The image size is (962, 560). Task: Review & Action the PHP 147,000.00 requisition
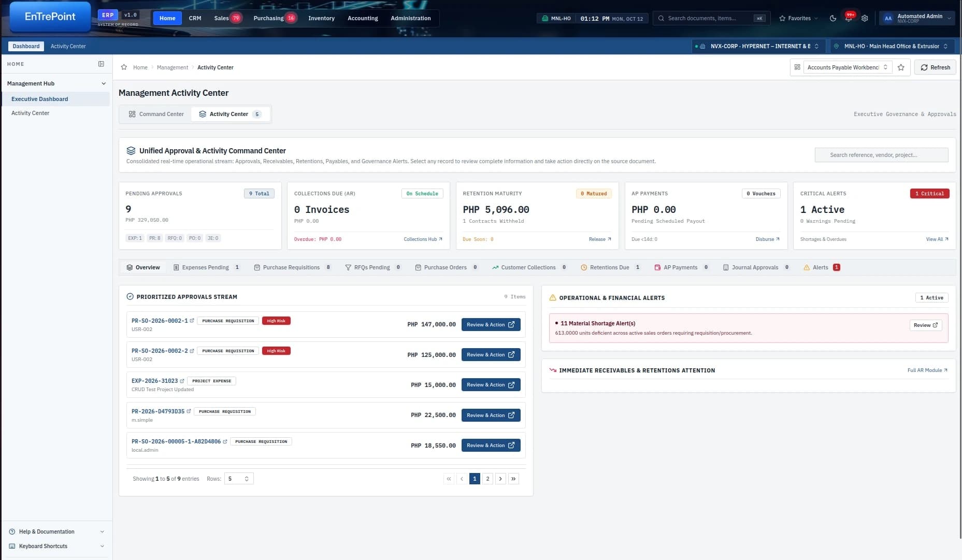click(491, 325)
